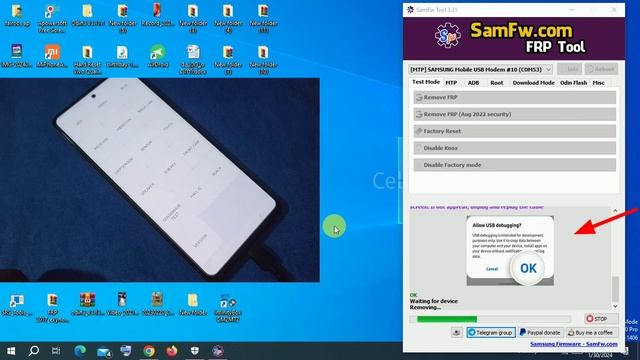Click the Buy me a coffee button

pyautogui.click(x=592, y=333)
